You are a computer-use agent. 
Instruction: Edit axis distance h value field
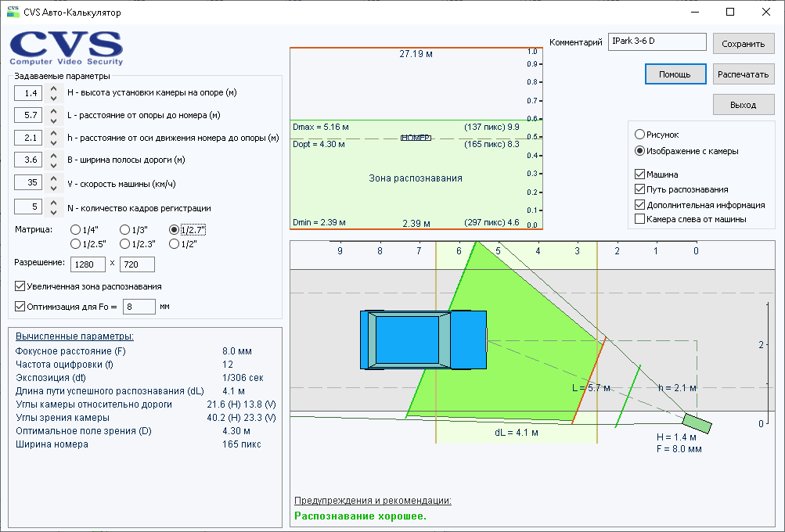tap(28, 137)
